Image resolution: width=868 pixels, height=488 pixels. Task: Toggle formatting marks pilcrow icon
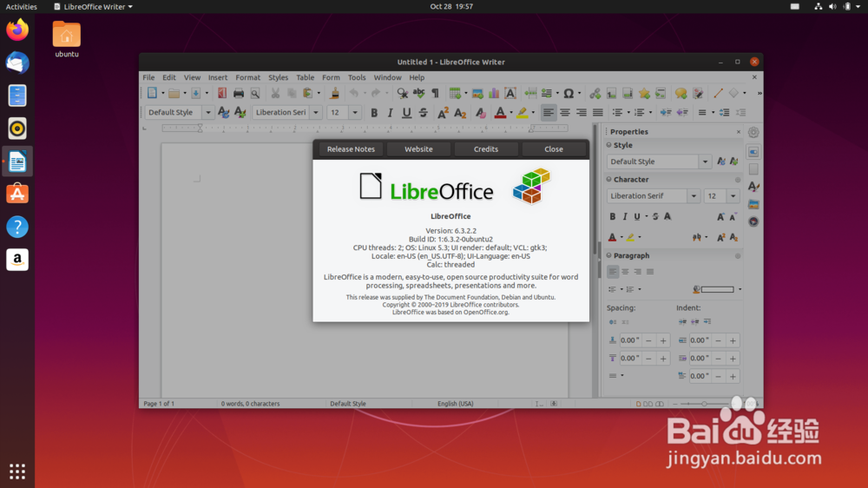pyautogui.click(x=435, y=94)
